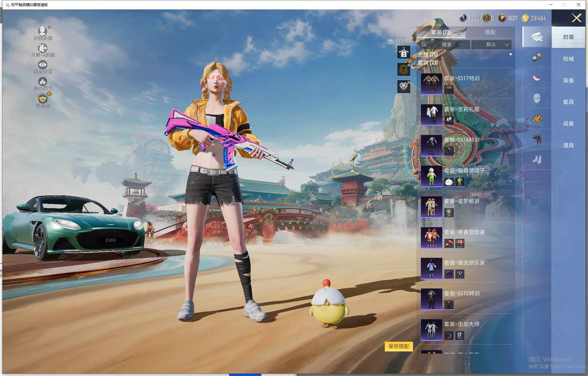The width and height of the screenshot is (588, 376).
Task: Open the pants category icon
Action: click(537, 139)
